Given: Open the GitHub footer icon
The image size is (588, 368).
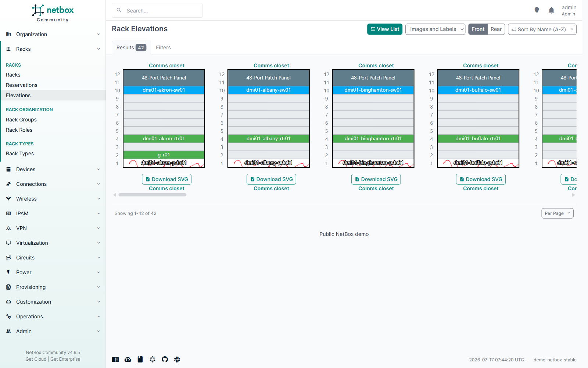Looking at the screenshot, I should click(x=165, y=360).
